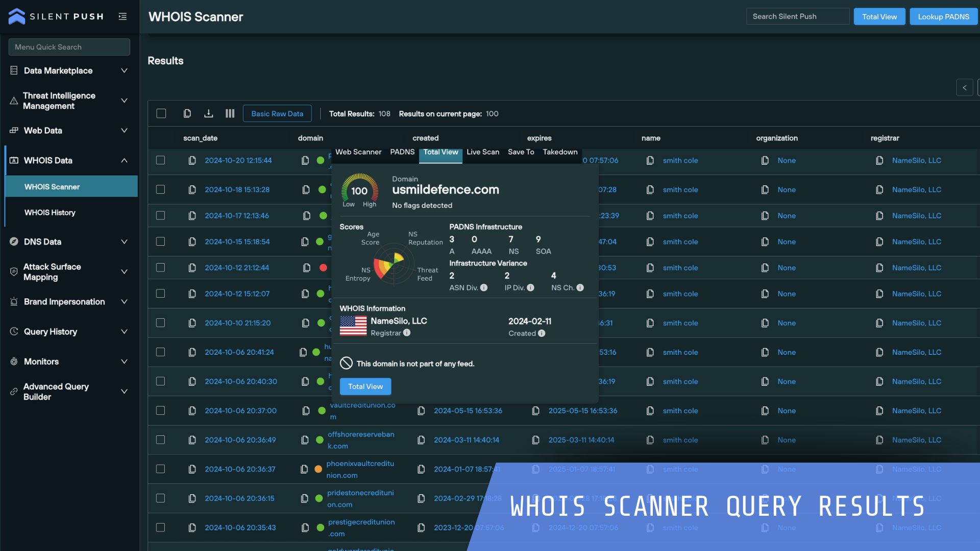Open the Live Scan popup tab

(483, 152)
